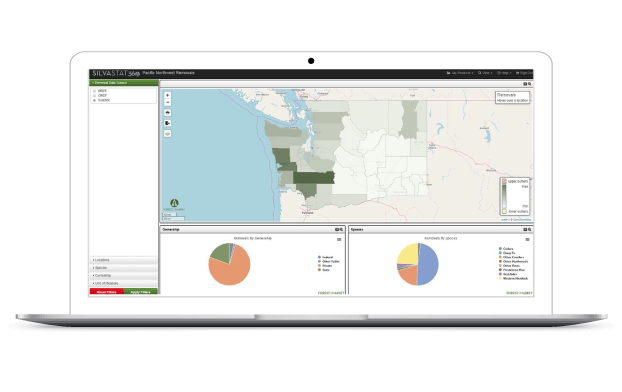
Task: Select the second data source radio
Action: click(x=94, y=96)
